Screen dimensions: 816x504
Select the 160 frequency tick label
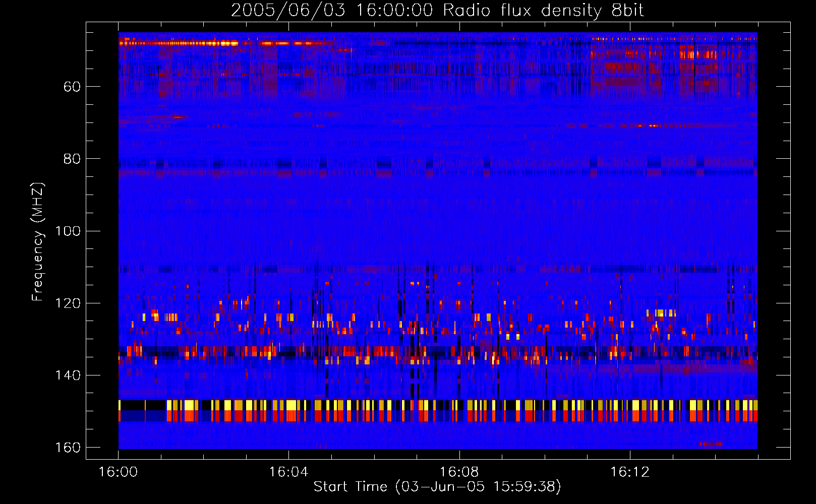(x=68, y=448)
